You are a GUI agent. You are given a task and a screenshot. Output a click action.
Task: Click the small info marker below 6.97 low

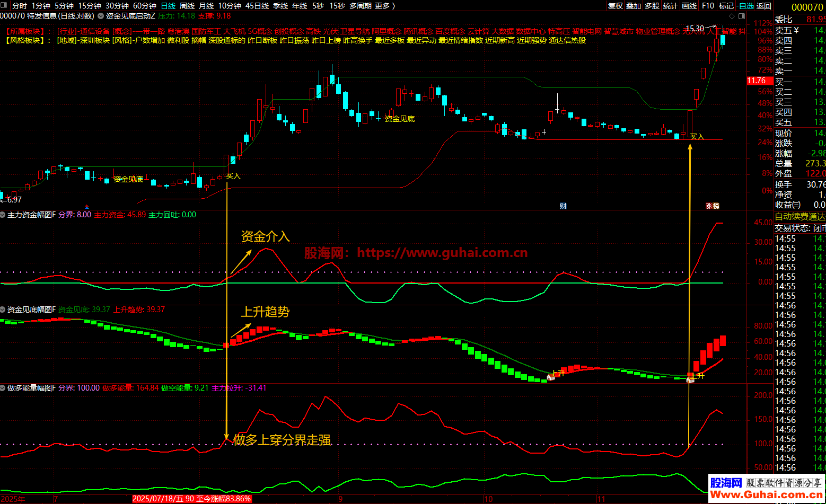(x=87, y=207)
